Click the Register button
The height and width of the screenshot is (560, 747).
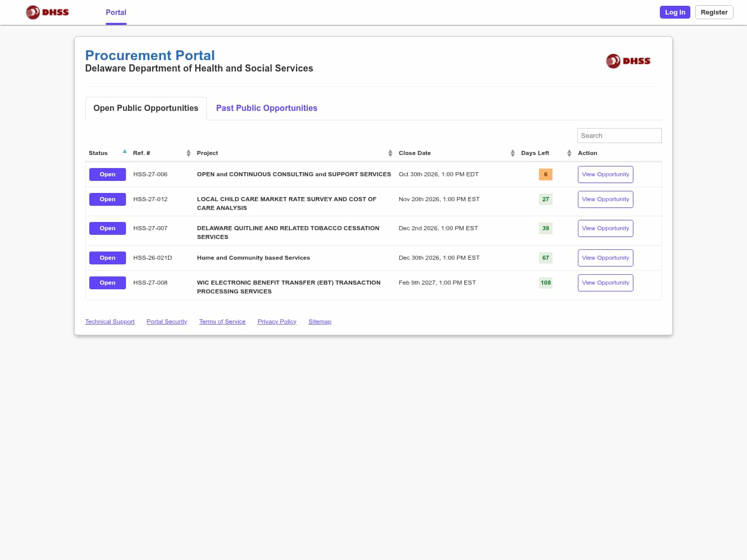(714, 12)
